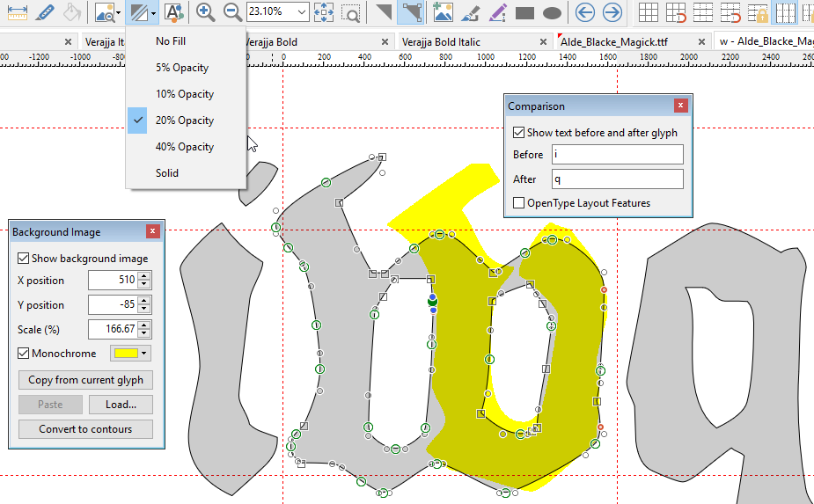Viewport: 814px width, 504px height.
Task: Toggle snap-to-guidelines magnet icon
Action: [x=730, y=12]
